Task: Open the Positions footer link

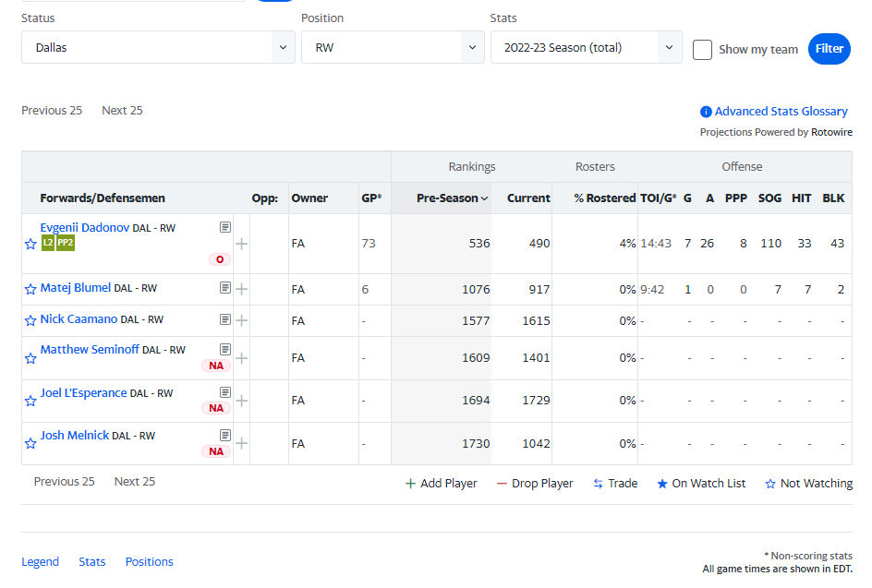Action: 149,562
